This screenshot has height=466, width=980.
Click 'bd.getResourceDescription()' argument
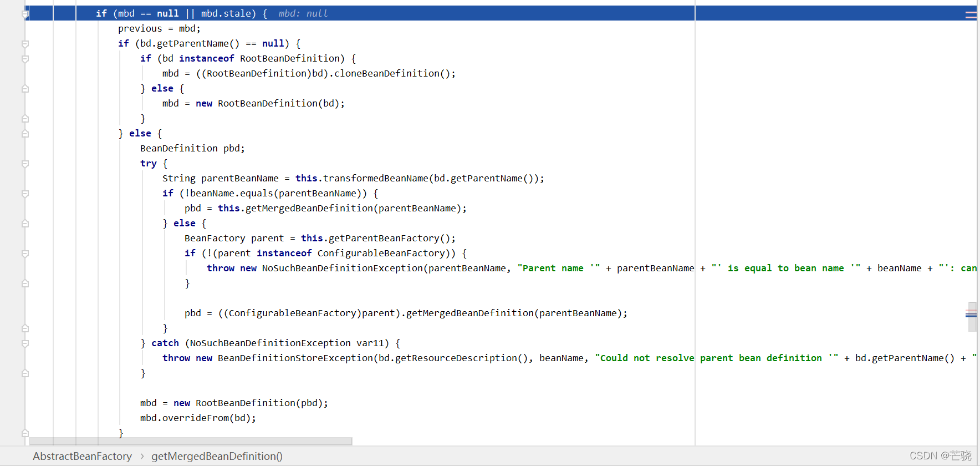coord(453,358)
